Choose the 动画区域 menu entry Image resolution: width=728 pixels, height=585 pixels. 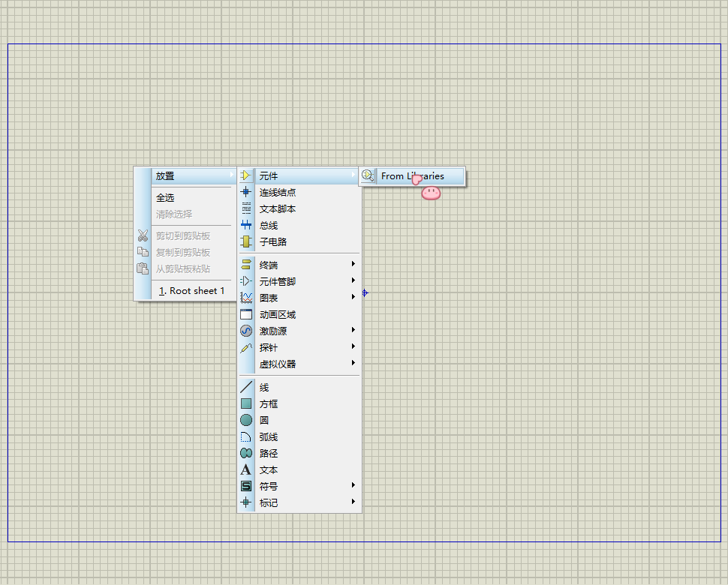(x=278, y=314)
